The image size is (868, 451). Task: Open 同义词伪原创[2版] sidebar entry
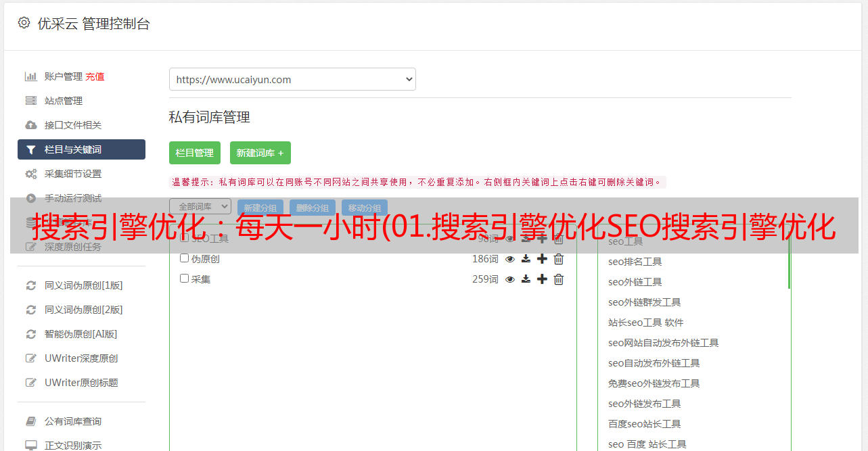pyautogui.click(x=84, y=310)
